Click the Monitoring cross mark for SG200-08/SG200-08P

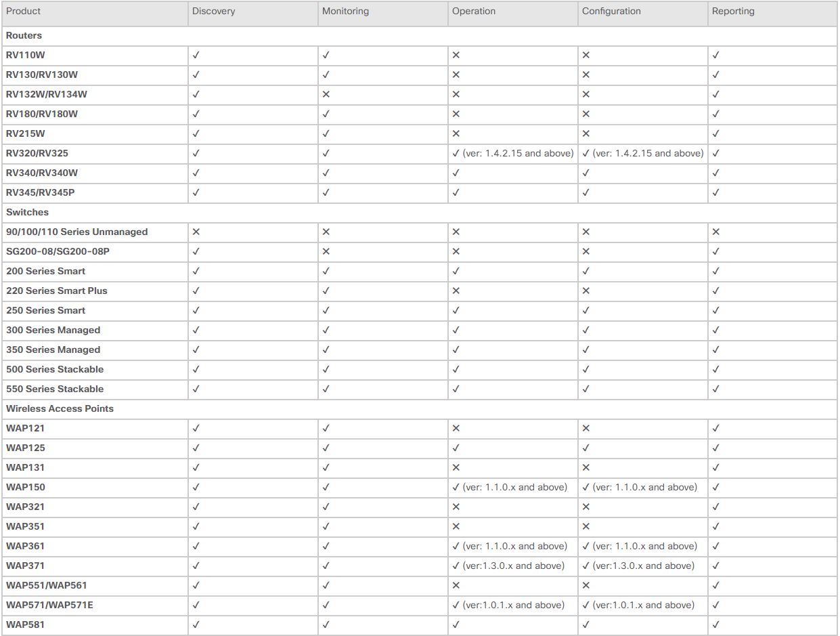point(326,251)
